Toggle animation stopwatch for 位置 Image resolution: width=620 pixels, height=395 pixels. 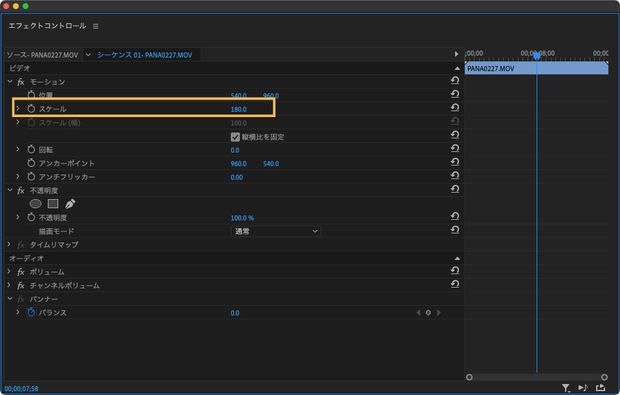point(31,95)
